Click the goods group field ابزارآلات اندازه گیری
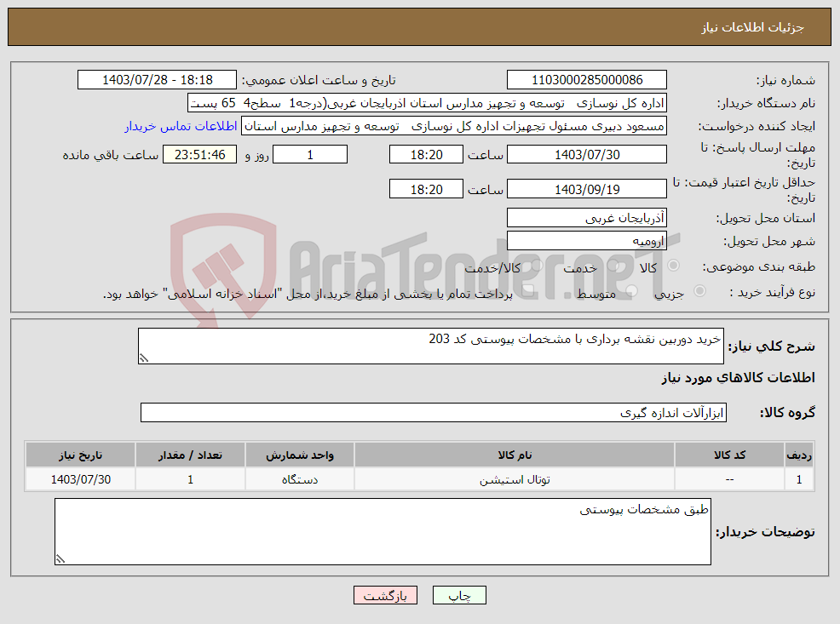Screen dimensions: 840x624 tap(434, 413)
